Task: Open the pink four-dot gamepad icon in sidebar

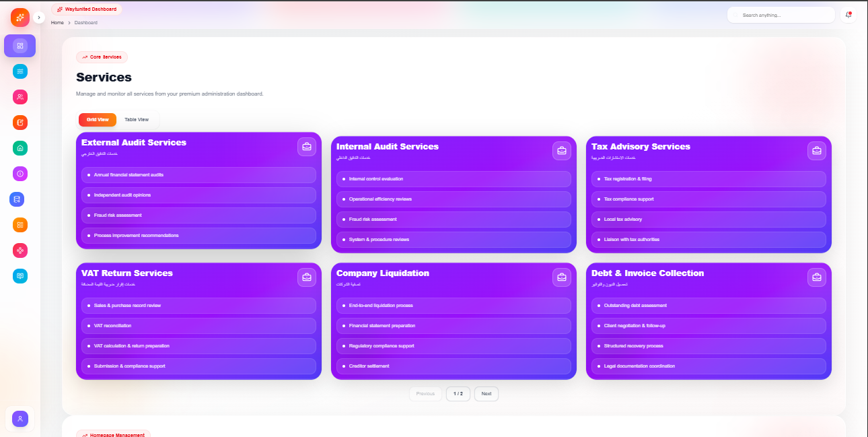Action: (x=20, y=250)
